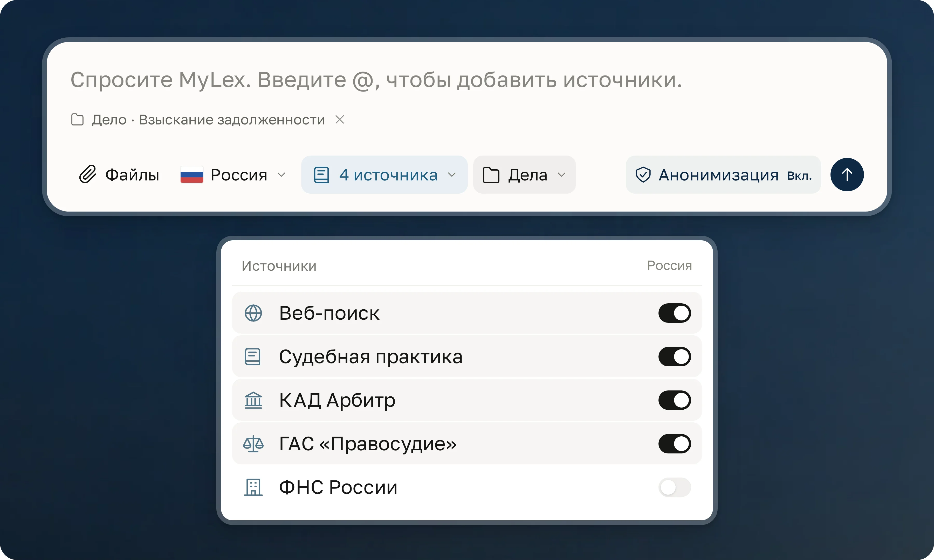Image resolution: width=934 pixels, height=560 pixels.
Task: Click the folder icon beside Дело chip
Action: coord(77,120)
